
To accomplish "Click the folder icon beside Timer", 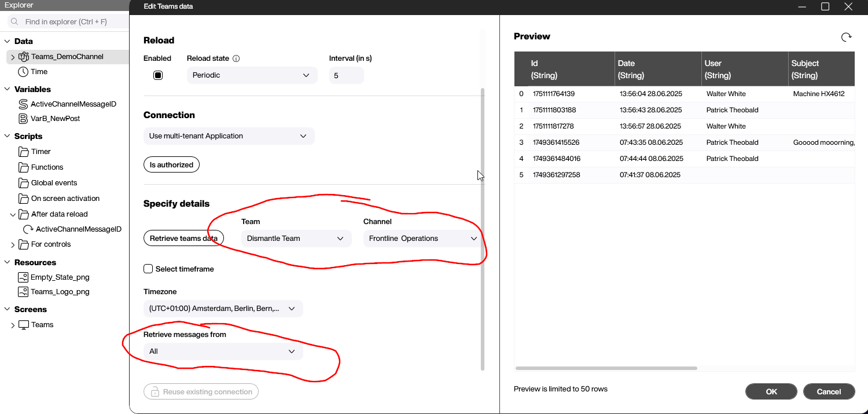I will pyautogui.click(x=23, y=152).
